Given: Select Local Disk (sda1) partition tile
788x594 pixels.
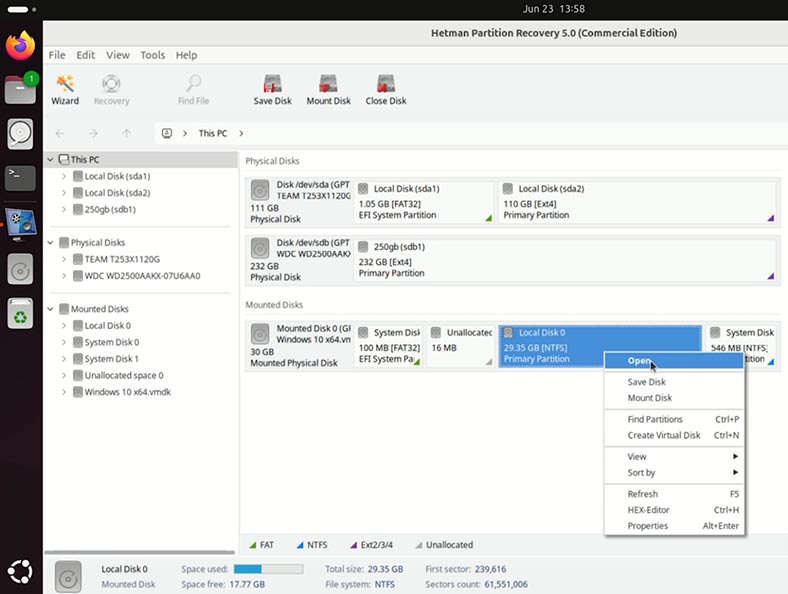Looking at the screenshot, I should pos(424,202).
